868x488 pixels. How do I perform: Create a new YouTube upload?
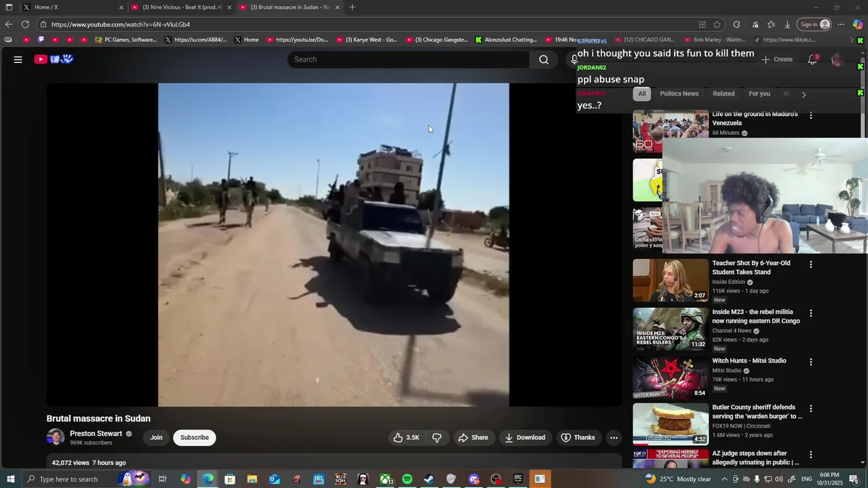[x=777, y=60]
